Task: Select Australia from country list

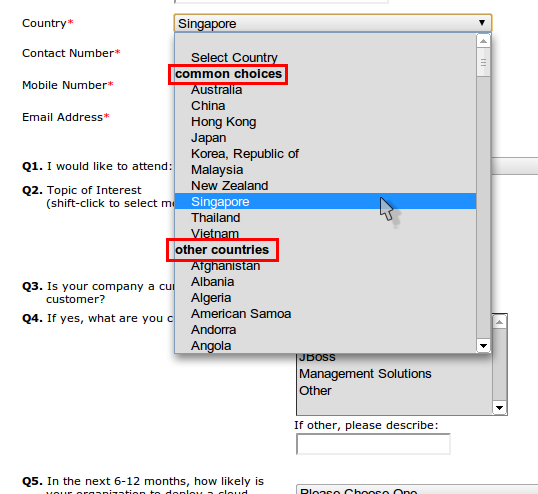Action: [x=325, y=90]
